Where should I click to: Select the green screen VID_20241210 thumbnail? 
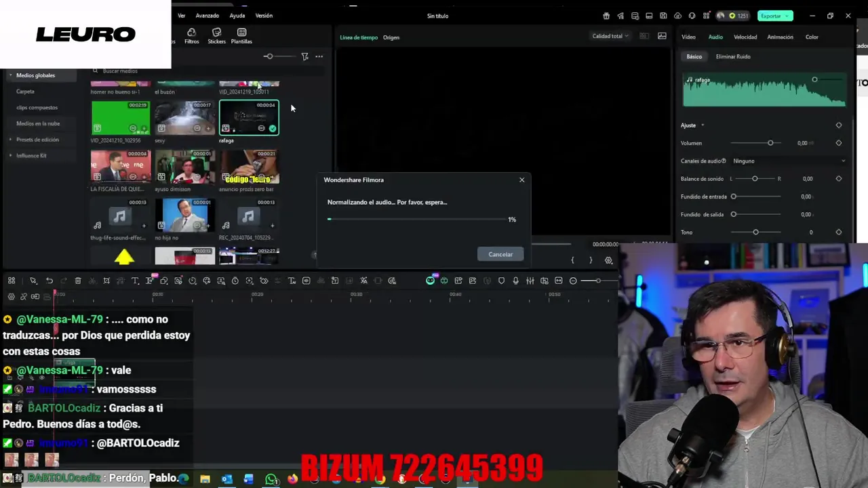[121, 117]
